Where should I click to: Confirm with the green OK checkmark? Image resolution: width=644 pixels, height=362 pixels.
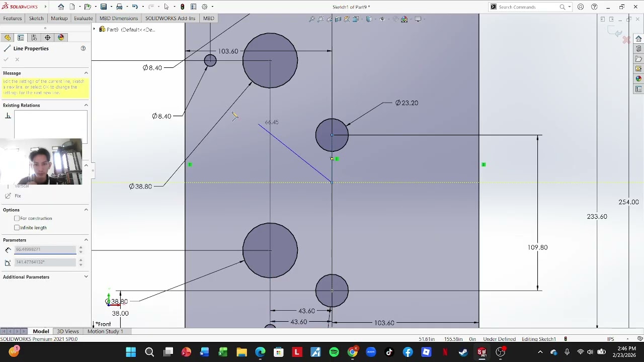click(6, 59)
